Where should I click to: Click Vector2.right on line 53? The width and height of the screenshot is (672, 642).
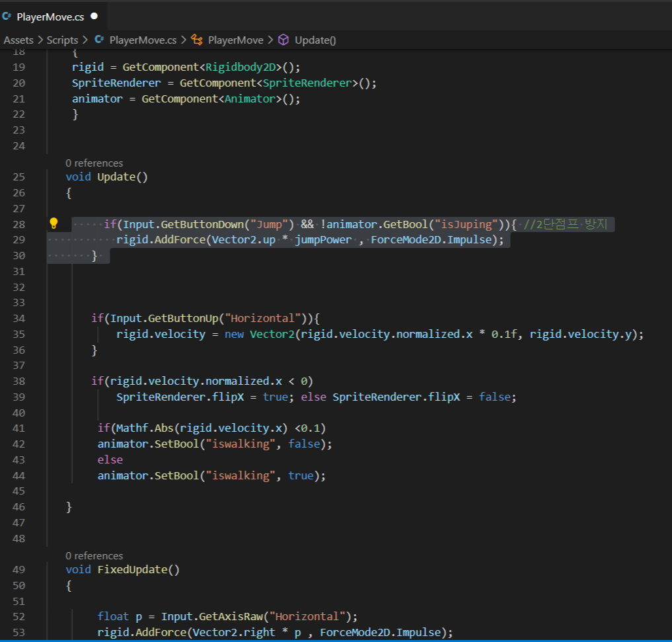coord(234,633)
